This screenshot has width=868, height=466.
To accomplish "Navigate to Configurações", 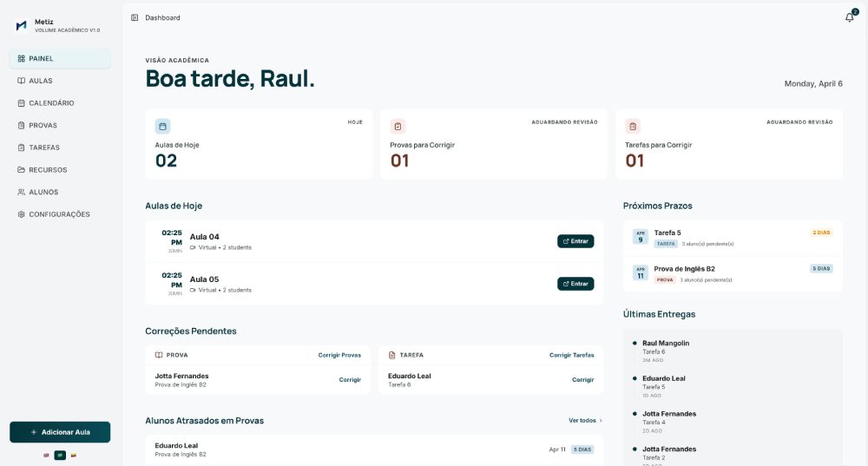I will click(x=58, y=214).
